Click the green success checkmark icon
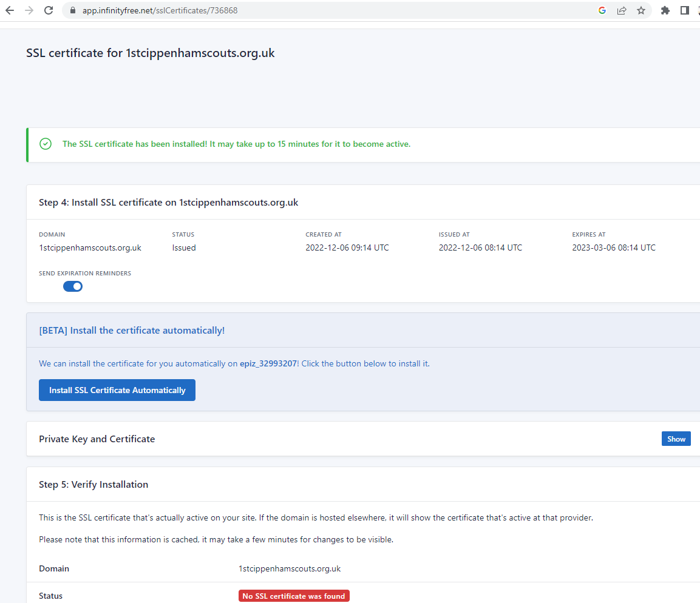Image resolution: width=700 pixels, height=603 pixels. pyautogui.click(x=46, y=144)
